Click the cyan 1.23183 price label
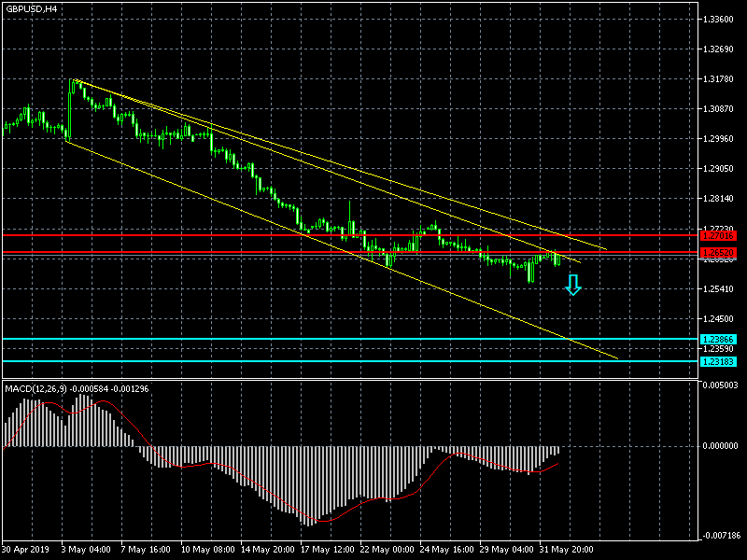Viewport: 747px width, 560px height. click(x=718, y=361)
